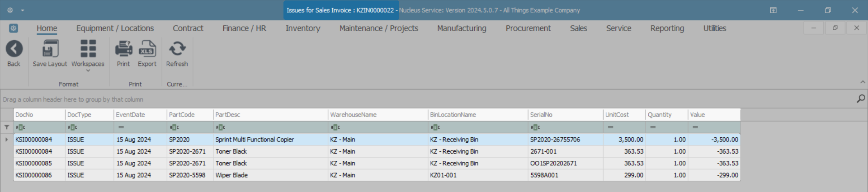
Task: Expand the first row indicator arrow
Action: click(7, 140)
